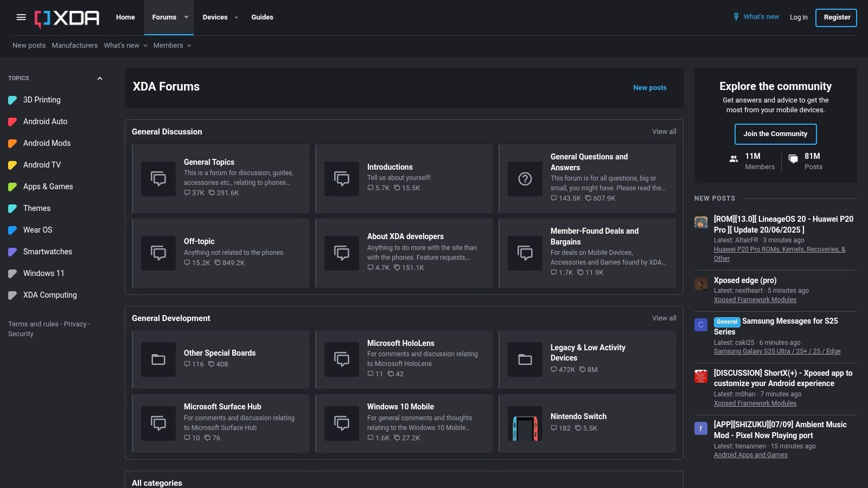Click the members count icon near 11M
Viewport: 868px width, 488px height.
point(733,159)
